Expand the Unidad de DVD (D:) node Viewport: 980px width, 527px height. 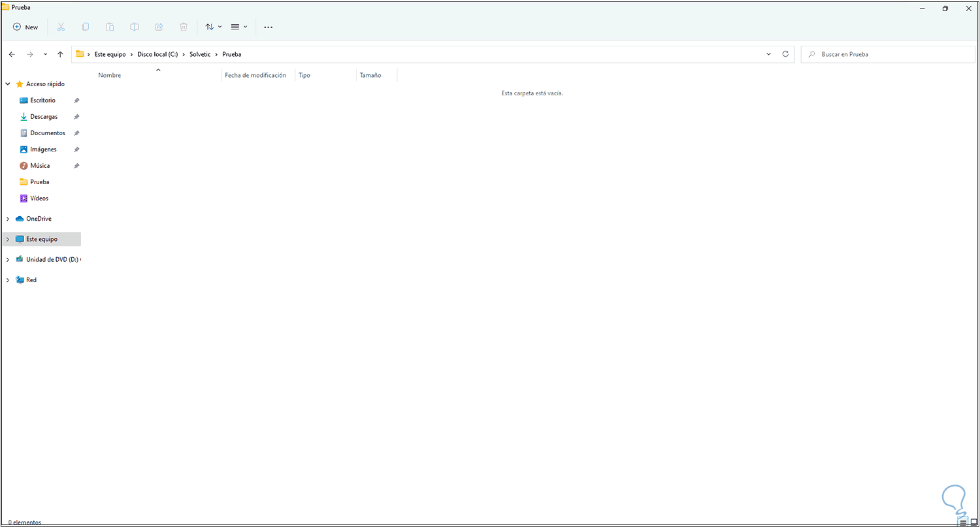[x=8, y=259]
